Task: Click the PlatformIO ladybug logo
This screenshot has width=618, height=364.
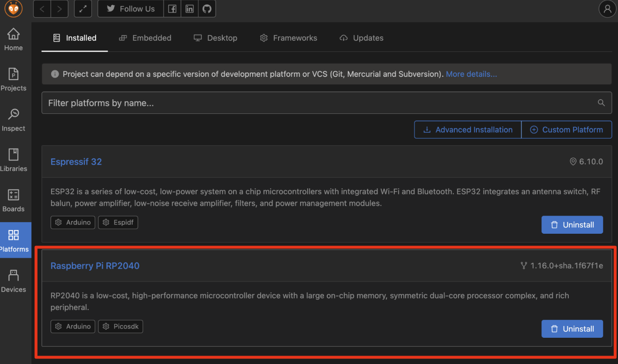Action: (x=13, y=9)
